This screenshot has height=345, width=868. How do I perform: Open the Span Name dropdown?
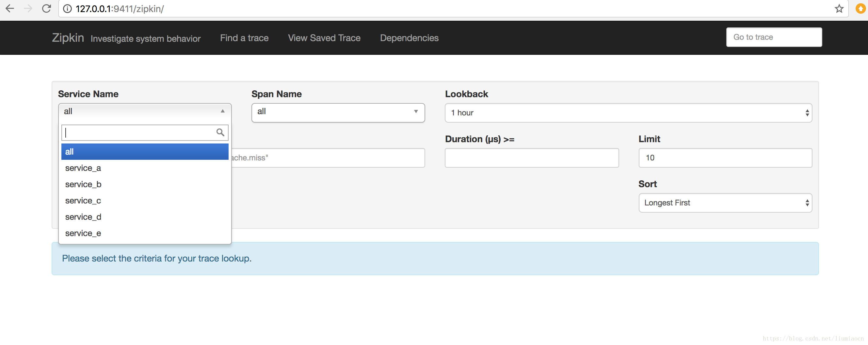tap(338, 112)
